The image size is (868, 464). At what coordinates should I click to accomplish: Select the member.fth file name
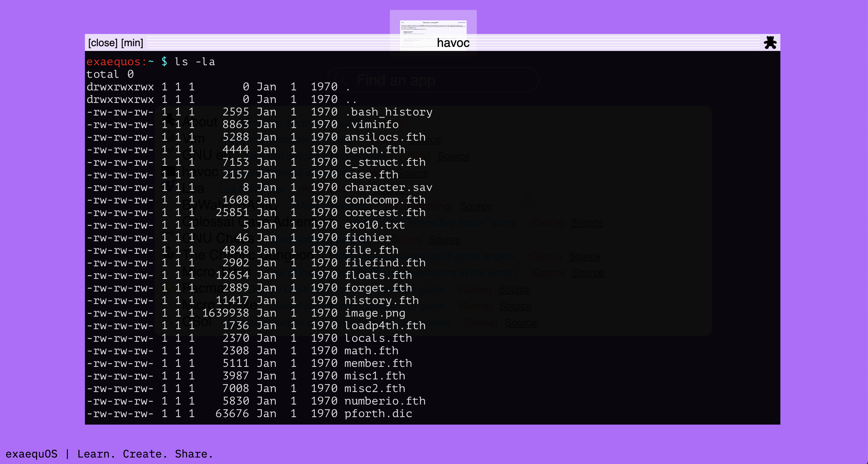pos(378,363)
